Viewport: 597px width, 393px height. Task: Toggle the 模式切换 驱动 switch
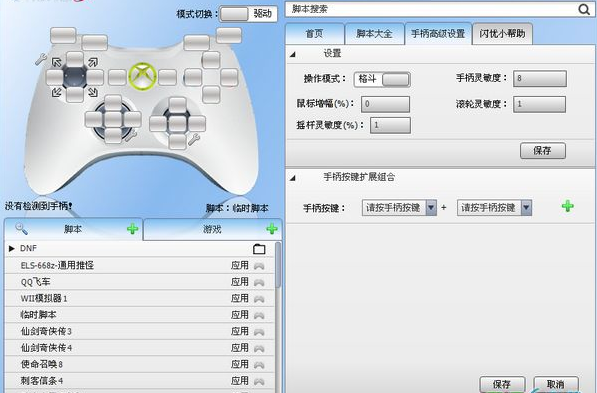pyautogui.click(x=248, y=14)
